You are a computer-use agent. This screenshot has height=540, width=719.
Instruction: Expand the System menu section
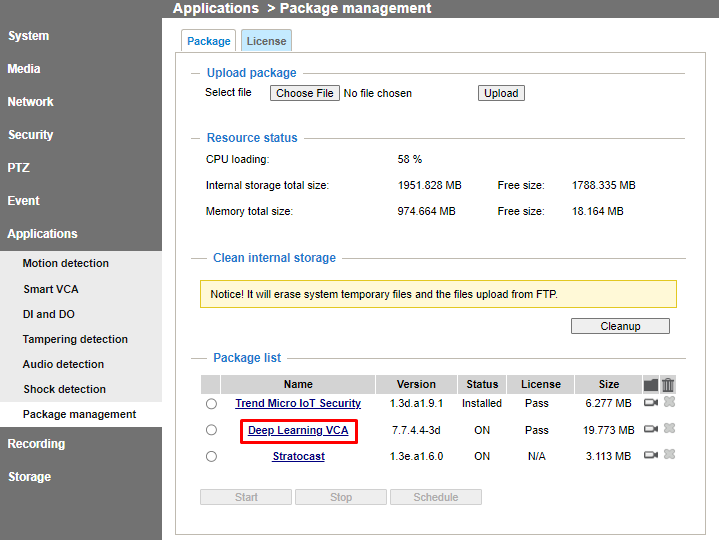point(29,36)
